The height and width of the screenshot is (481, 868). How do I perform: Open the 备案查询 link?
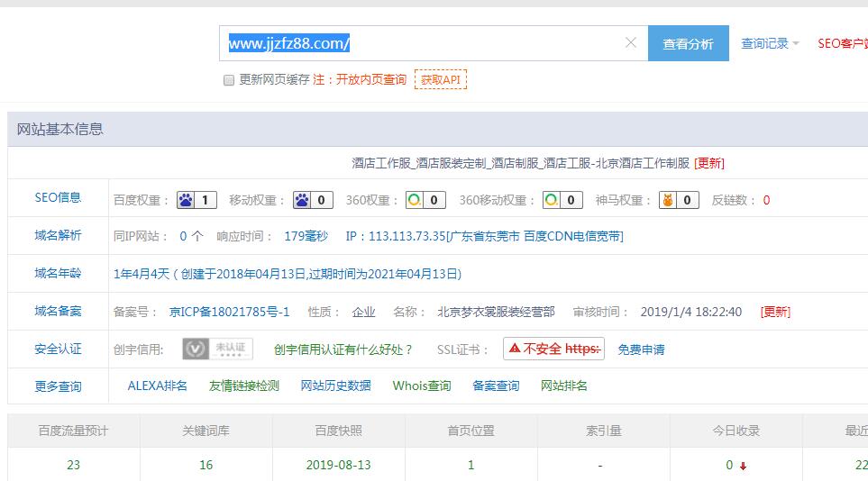tap(496, 386)
